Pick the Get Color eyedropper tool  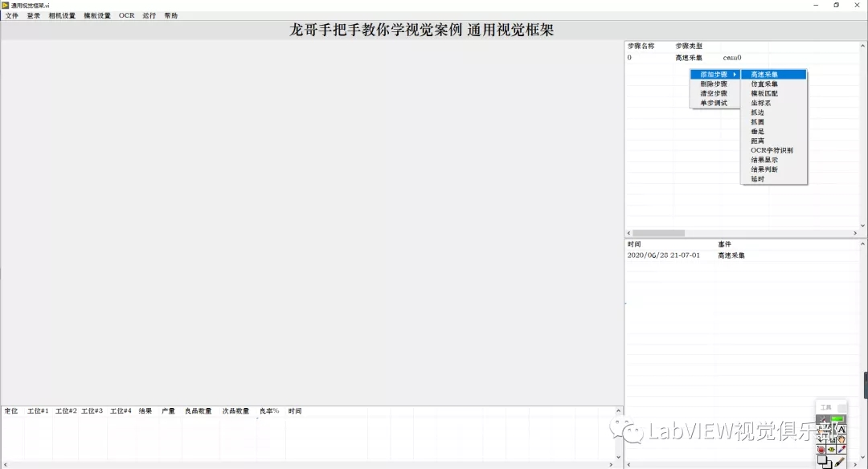(x=841, y=449)
